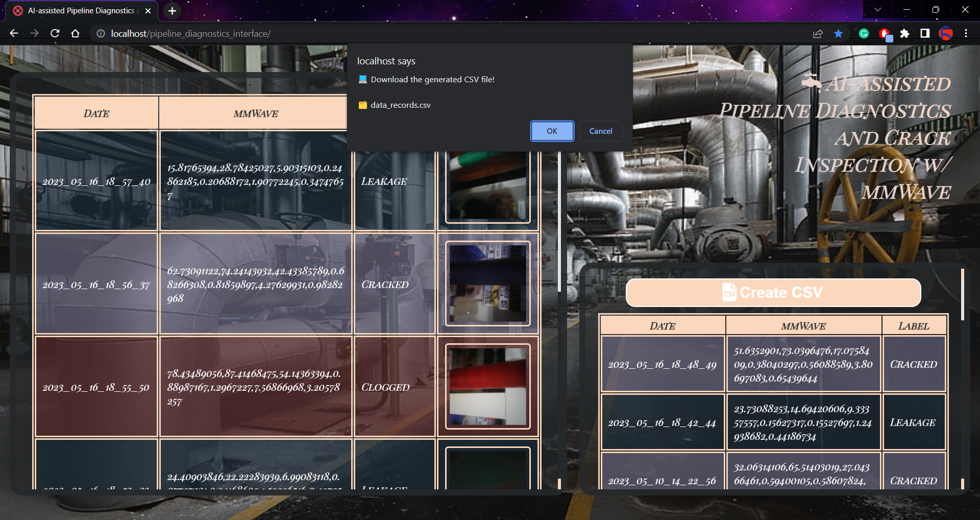This screenshot has height=520, width=980.
Task: Click the CSV icon inside Create CSV button
Action: [x=729, y=293]
